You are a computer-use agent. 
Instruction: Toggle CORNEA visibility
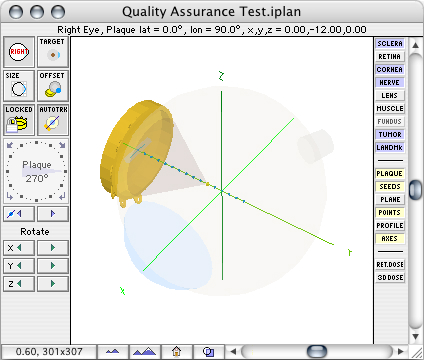coord(390,70)
